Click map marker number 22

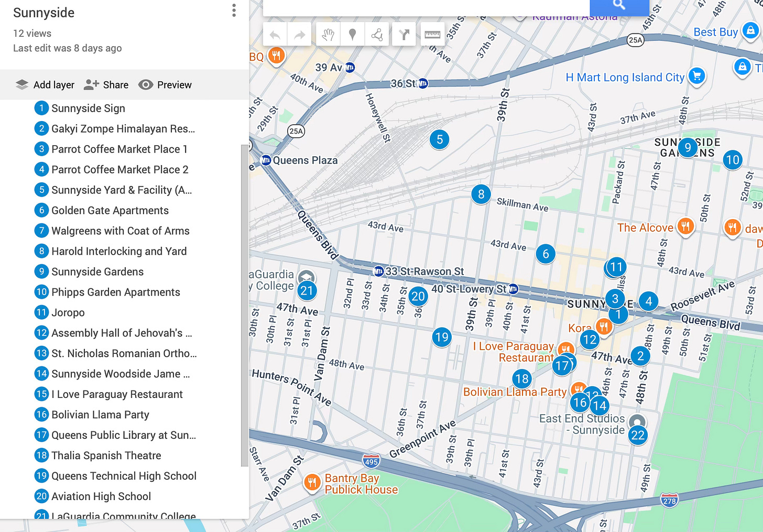click(638, 435)
